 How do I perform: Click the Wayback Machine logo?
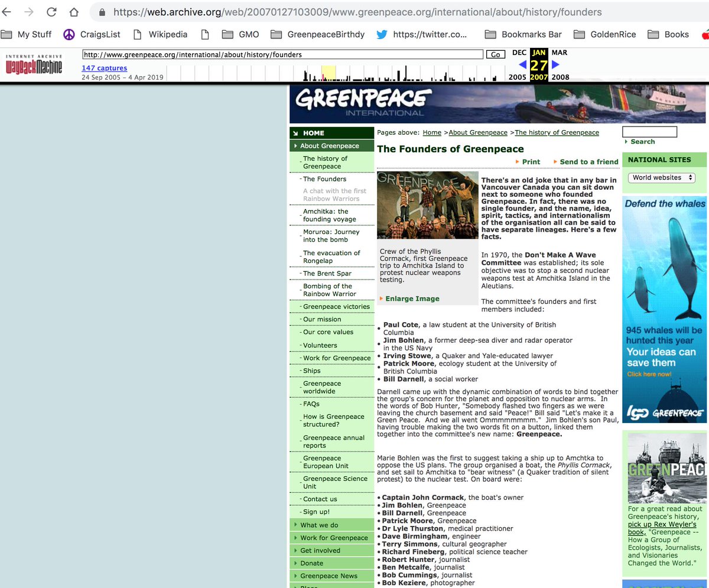click(34, 64)
